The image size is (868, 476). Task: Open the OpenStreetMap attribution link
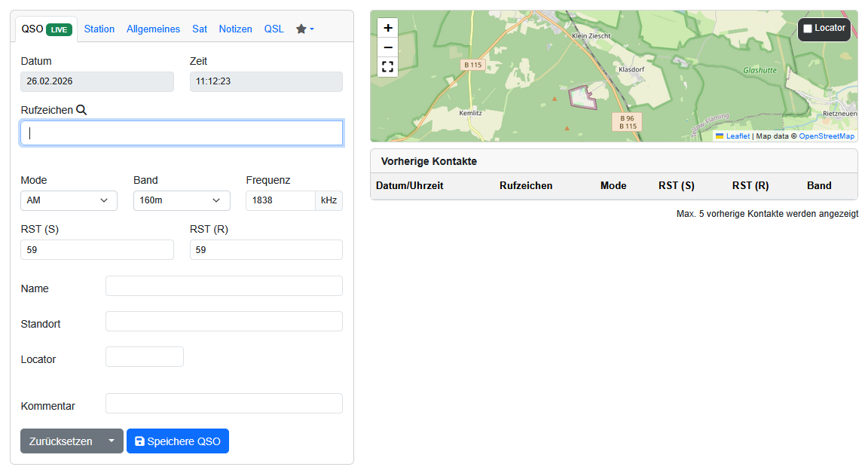(x=827, y=136)
